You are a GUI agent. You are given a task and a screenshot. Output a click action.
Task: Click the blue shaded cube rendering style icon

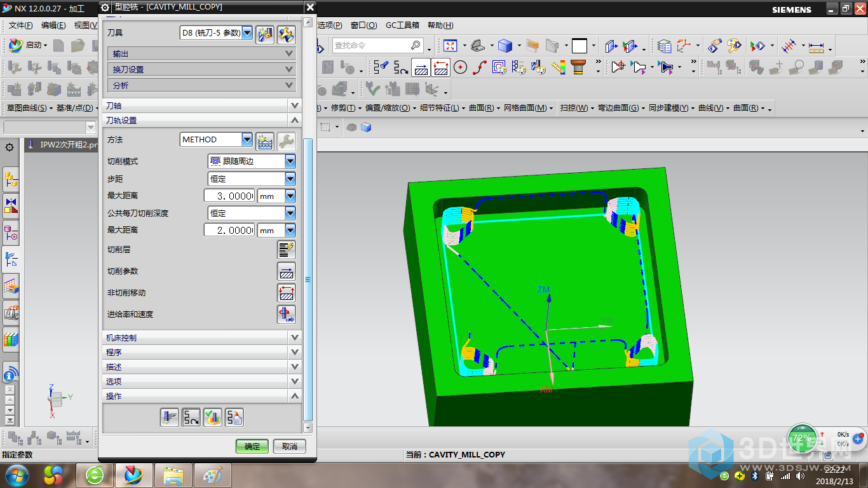(505, 46)
